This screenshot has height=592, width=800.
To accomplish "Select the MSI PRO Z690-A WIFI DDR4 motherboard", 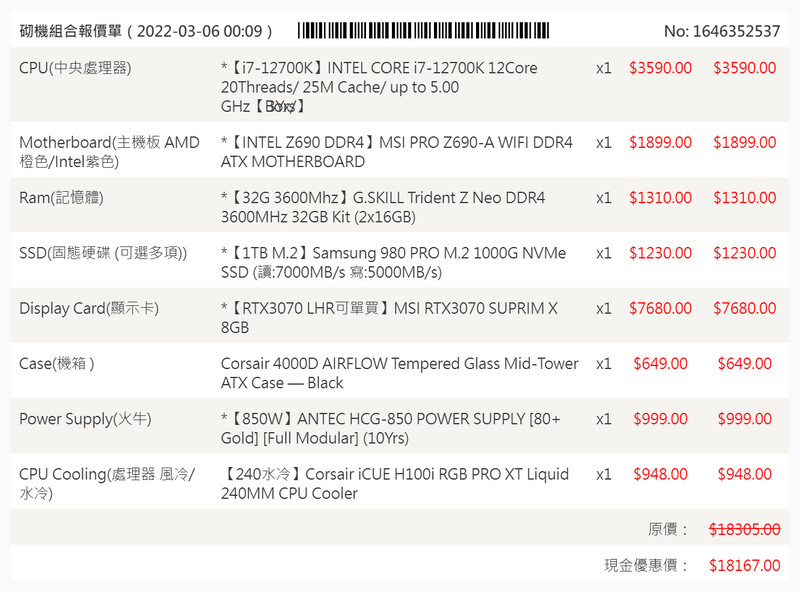I will coord(397,152).
